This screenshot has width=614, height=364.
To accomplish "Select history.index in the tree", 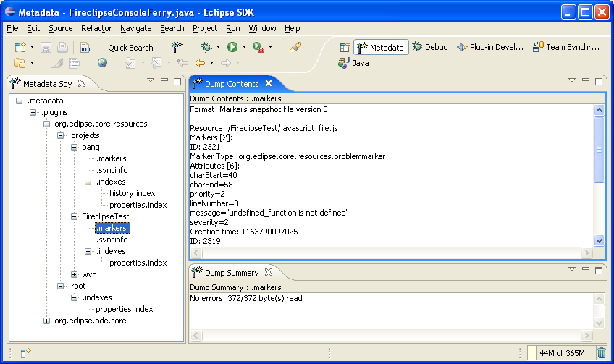I will pyautogui.click(x=133, y=193).
